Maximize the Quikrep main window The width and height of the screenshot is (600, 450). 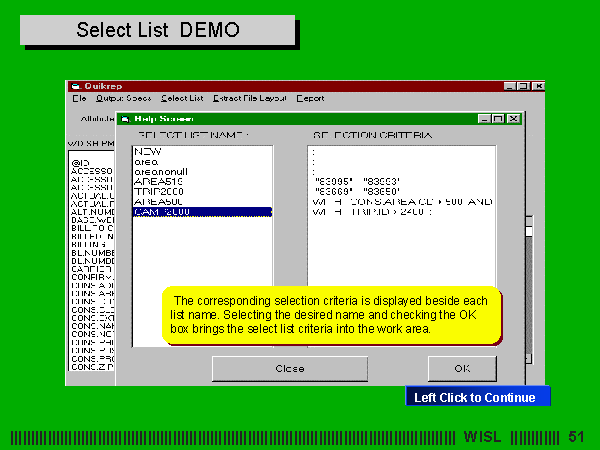click(x=523, y=86)
